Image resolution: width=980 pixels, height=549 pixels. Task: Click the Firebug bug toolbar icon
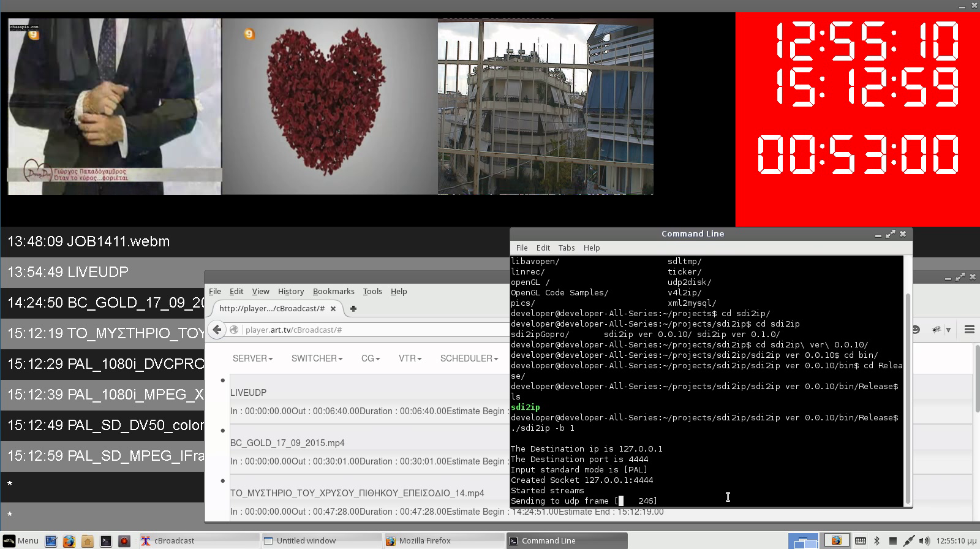(936, 330)
